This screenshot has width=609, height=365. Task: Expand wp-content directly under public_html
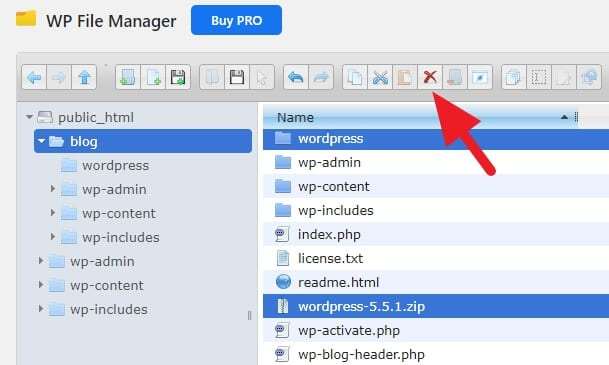(x=41, y=285)
